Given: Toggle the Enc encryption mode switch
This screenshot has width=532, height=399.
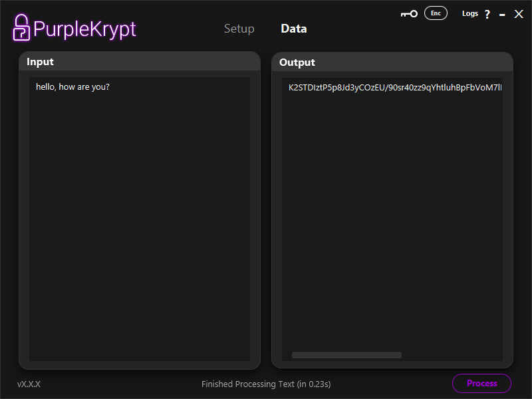Looking at the screenshot, I should coord(436,13).
